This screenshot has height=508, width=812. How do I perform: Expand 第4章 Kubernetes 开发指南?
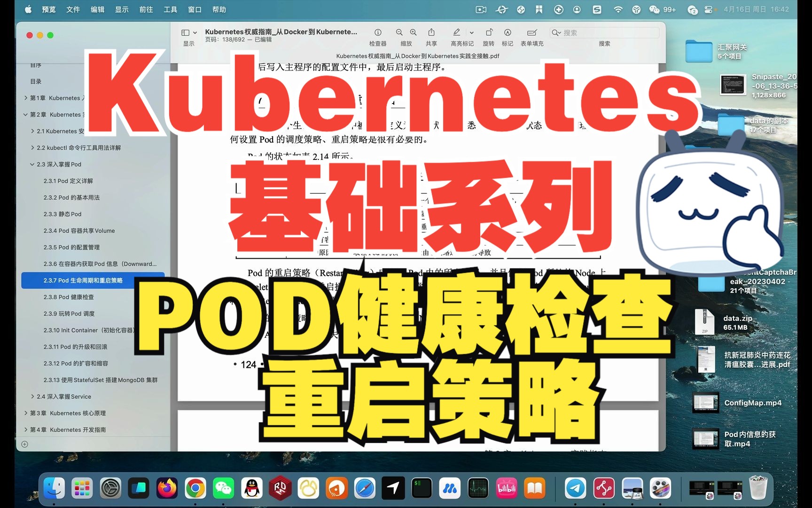[x=26, y=429]
